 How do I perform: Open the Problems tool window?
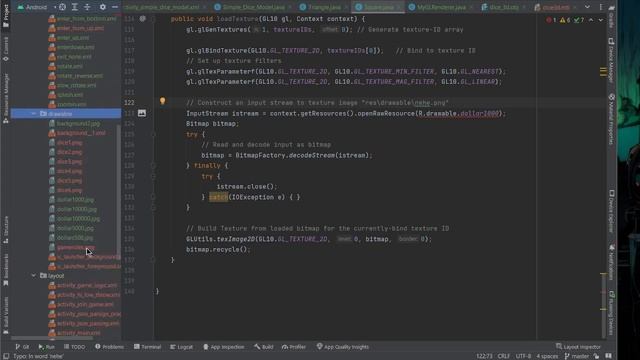[109, 347]
